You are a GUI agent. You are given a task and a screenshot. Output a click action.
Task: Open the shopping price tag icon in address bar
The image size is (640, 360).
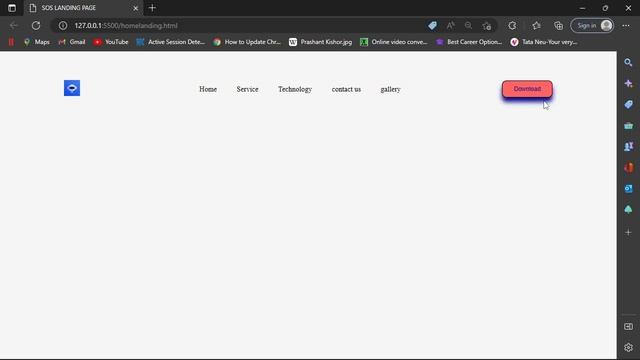click(432, 25)
